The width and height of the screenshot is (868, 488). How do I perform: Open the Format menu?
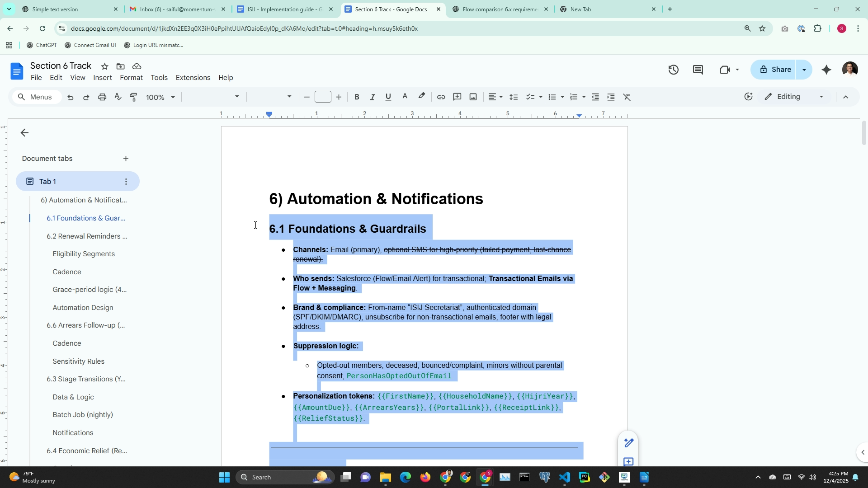point(131,78)
